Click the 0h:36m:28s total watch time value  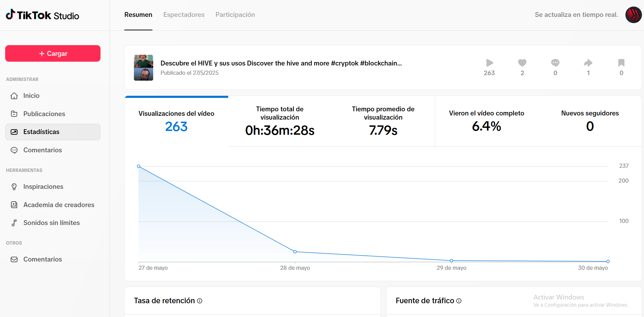pos(280,131)
